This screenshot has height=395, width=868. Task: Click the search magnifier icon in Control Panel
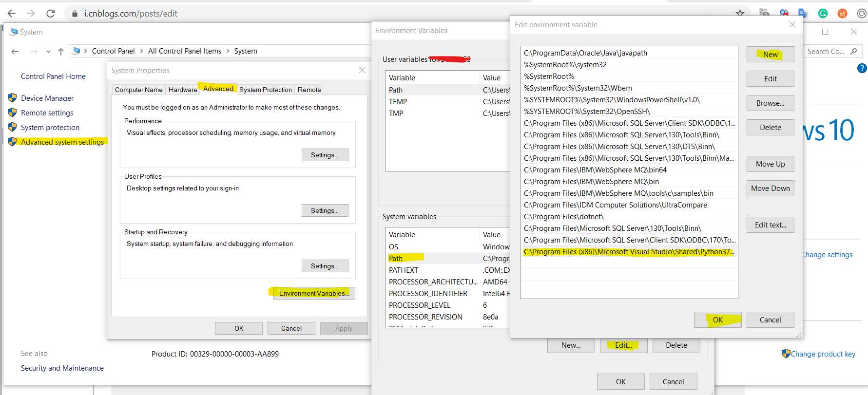853,51
